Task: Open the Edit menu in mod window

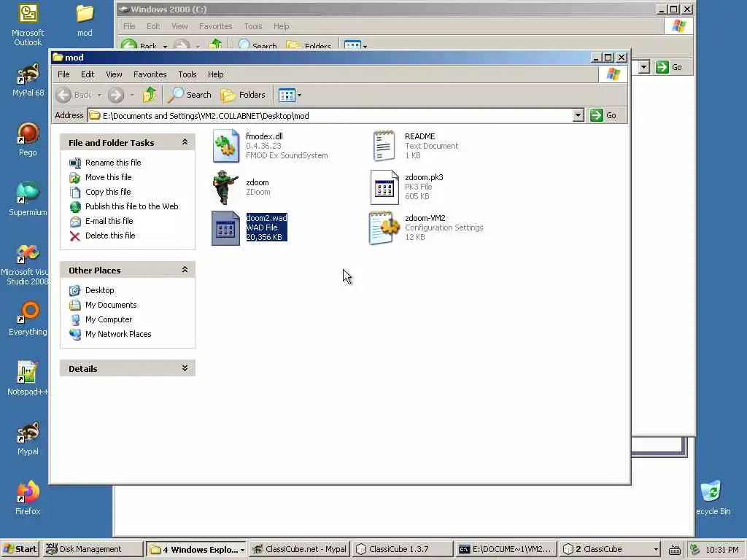Action: (x=88, y=74)
